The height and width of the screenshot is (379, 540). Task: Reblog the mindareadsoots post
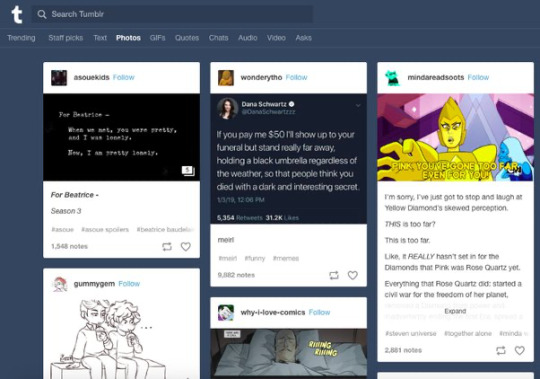click(501, 350)
